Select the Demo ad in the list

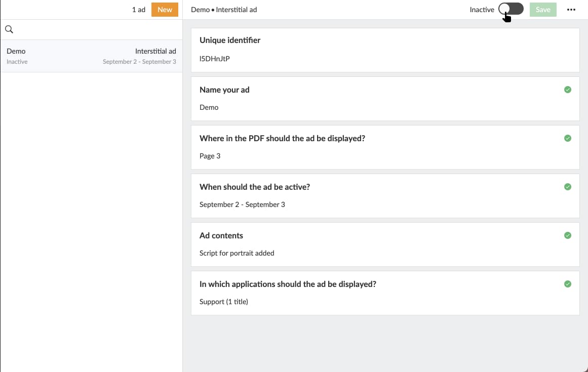click(91, 56)
